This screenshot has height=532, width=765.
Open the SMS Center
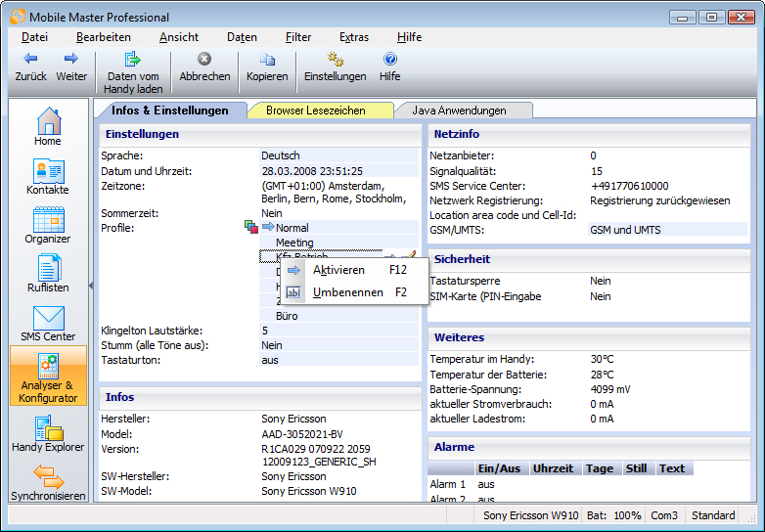tap(48, 323)
